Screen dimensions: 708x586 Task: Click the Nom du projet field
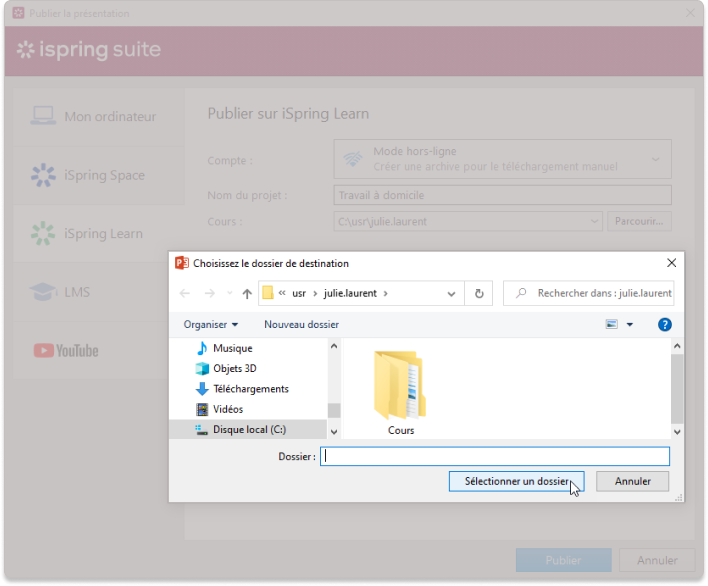[502, 195]
